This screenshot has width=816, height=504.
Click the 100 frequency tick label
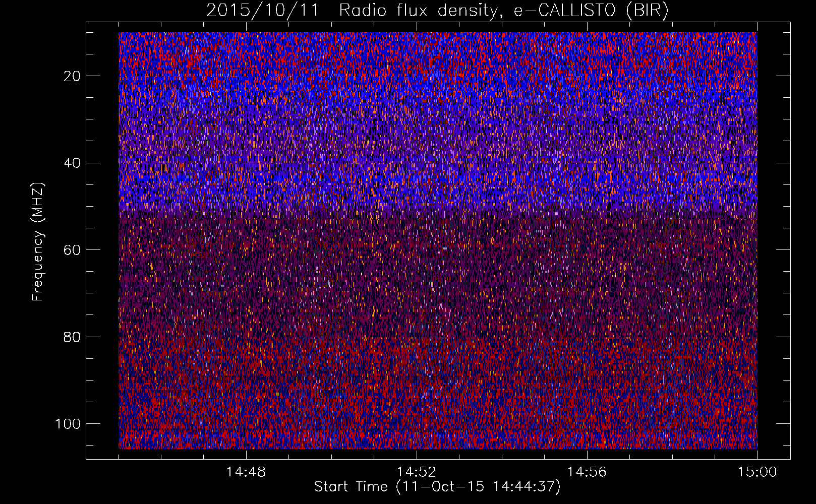point(68,424)
